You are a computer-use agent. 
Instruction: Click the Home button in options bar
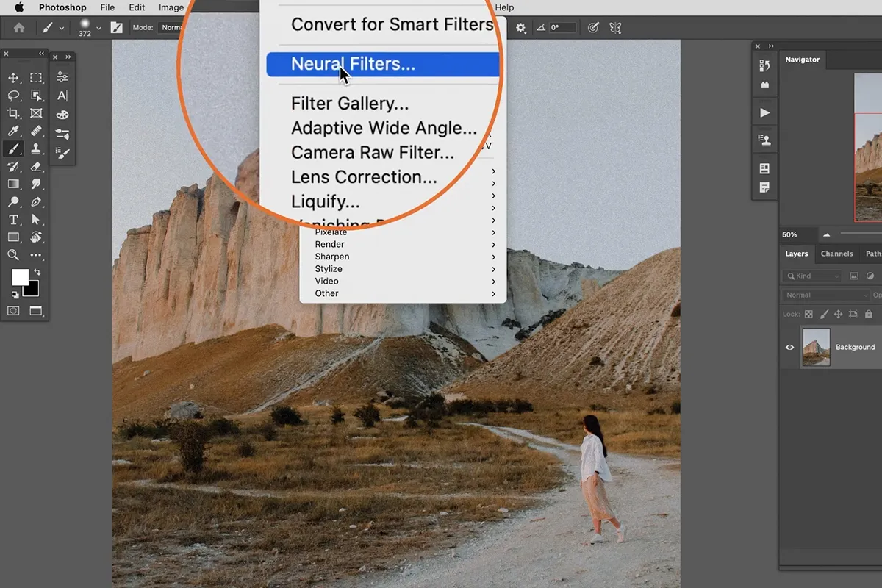tap(19, 28)
